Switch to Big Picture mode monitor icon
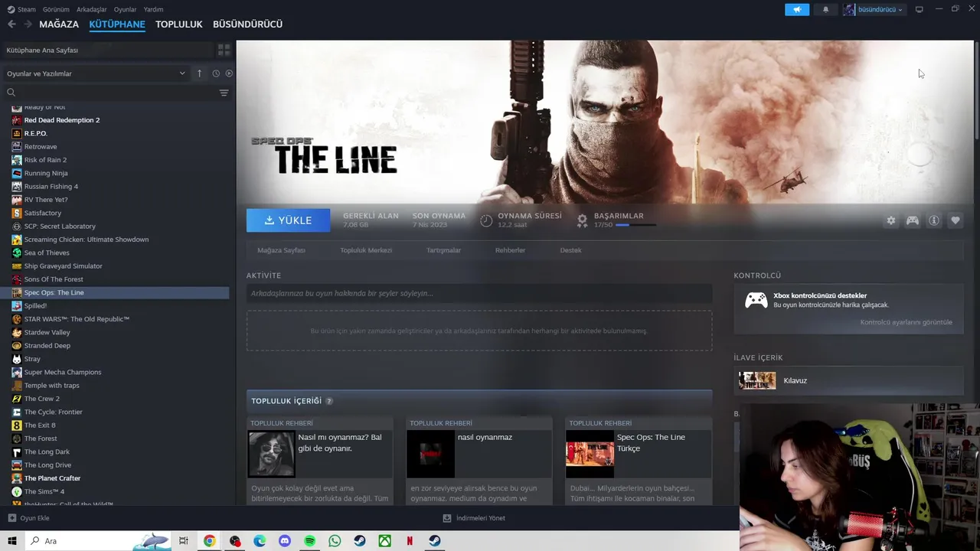Viewport: 980px width, 551px height. point(920,9)
